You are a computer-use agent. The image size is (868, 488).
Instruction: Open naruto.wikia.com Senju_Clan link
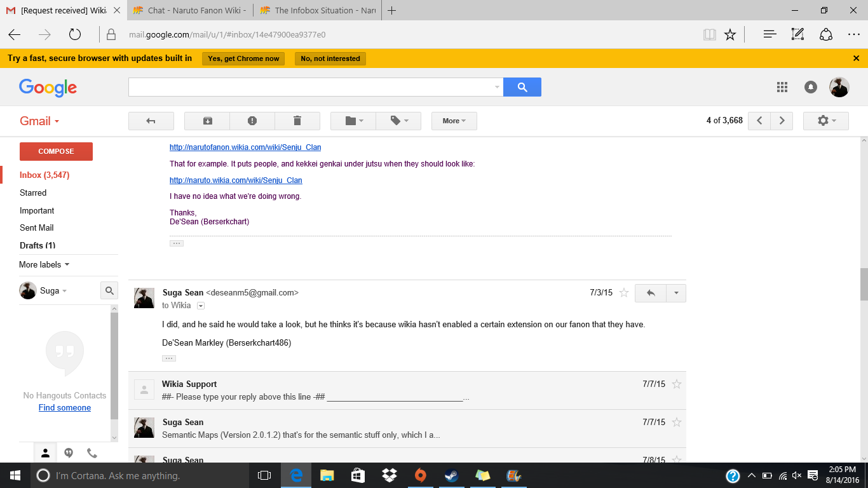pyautogui.click(x=236, y=180)
